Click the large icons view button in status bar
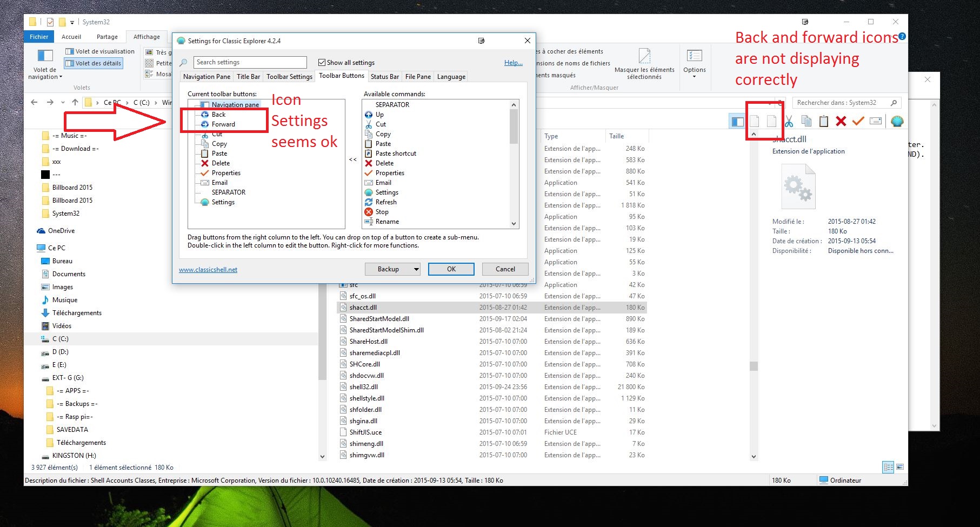Screen dimensions: 980x527 point(900,467)
